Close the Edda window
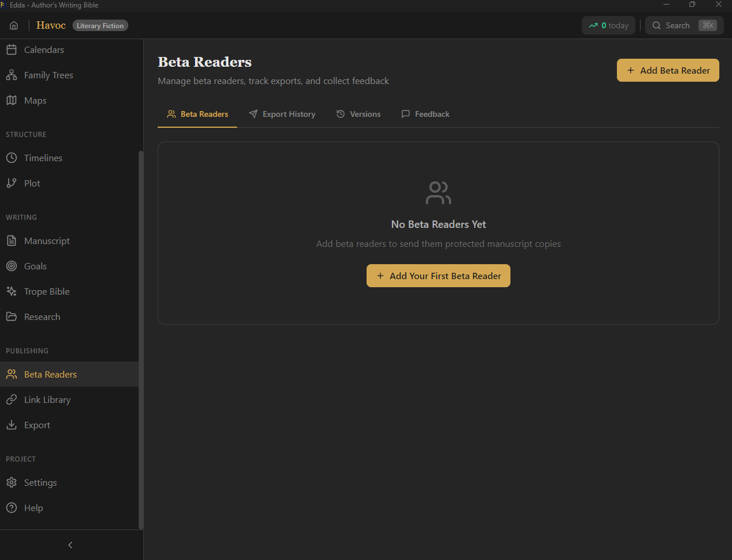The image size is (732, 560). tap(719, 5)
